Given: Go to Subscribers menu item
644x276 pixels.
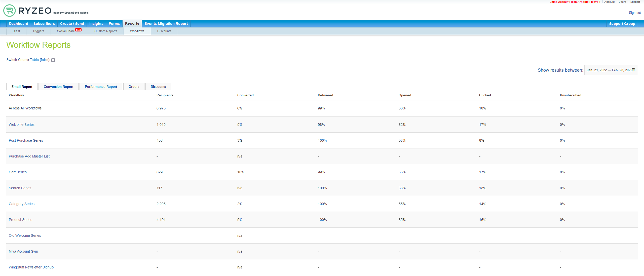Looking at the screenshot, I should pos(44,24).
